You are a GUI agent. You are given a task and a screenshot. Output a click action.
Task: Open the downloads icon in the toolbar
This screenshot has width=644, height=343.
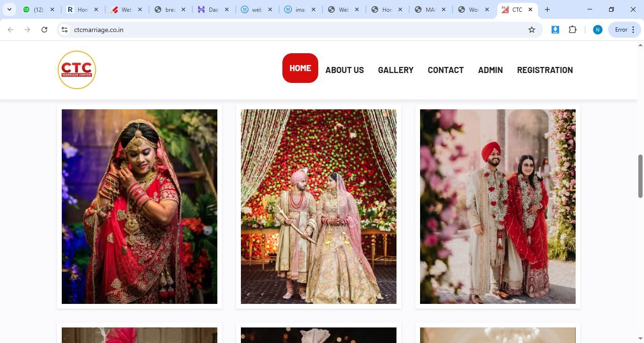click(x=555, y=30)
